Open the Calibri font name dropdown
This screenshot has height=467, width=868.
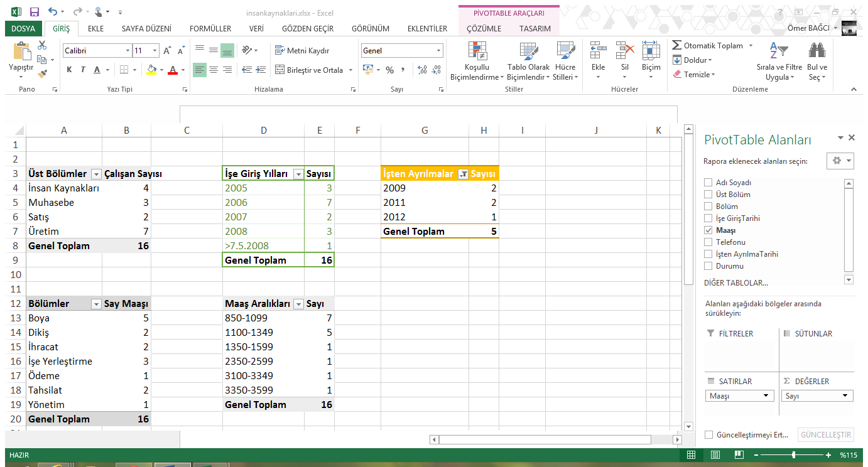point(127,51)
